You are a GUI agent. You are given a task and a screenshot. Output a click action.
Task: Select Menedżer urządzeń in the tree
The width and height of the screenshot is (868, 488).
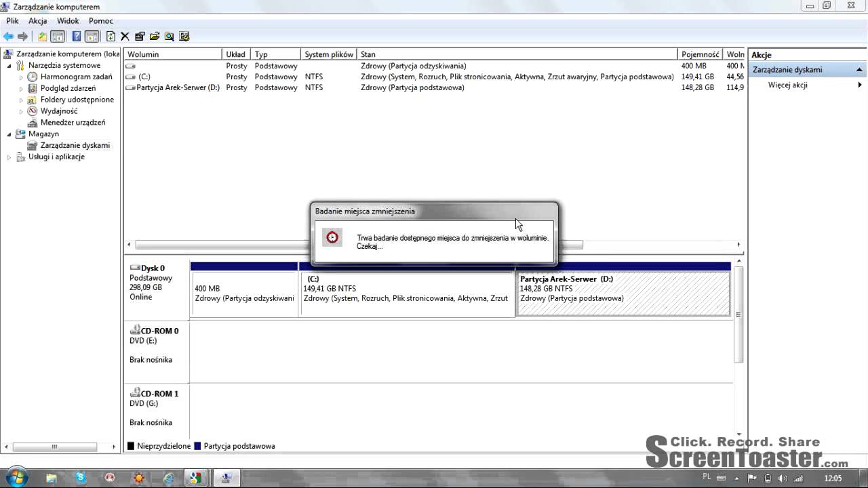(73, 123)
